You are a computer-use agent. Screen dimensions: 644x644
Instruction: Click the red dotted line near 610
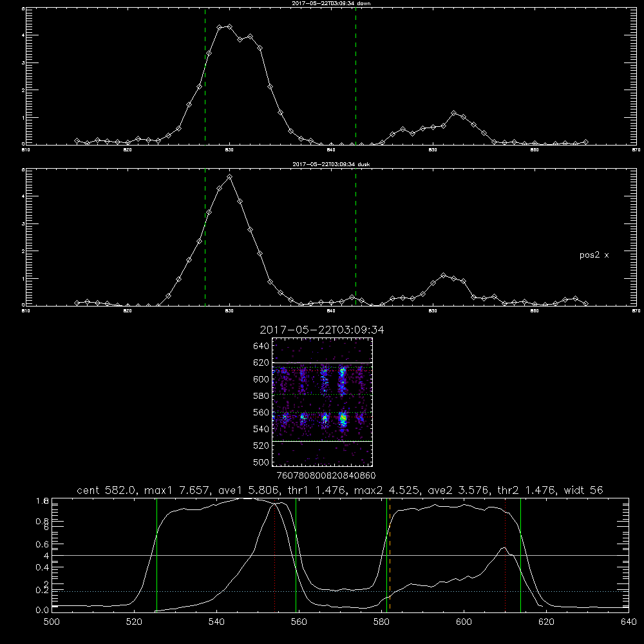tap(505, 555)
